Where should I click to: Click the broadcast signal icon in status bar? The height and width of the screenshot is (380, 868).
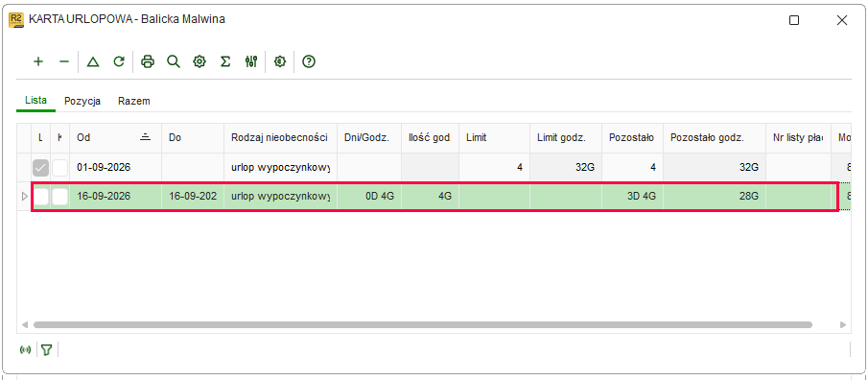pyautogui.click(x=26, y=349)
